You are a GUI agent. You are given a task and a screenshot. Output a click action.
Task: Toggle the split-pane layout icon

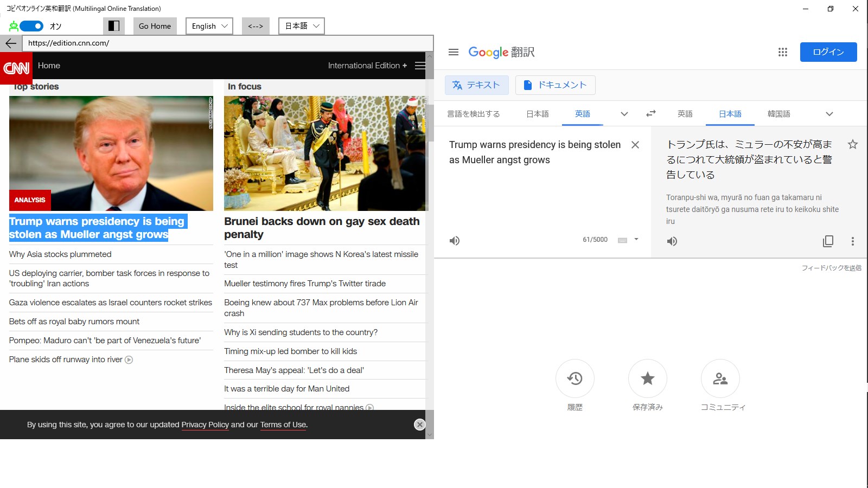(x=114, y=26)
